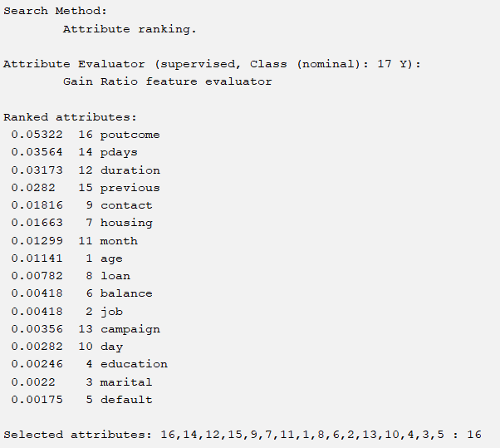Click the 'month' attribute name
The image size is (500, 448).
119,241
